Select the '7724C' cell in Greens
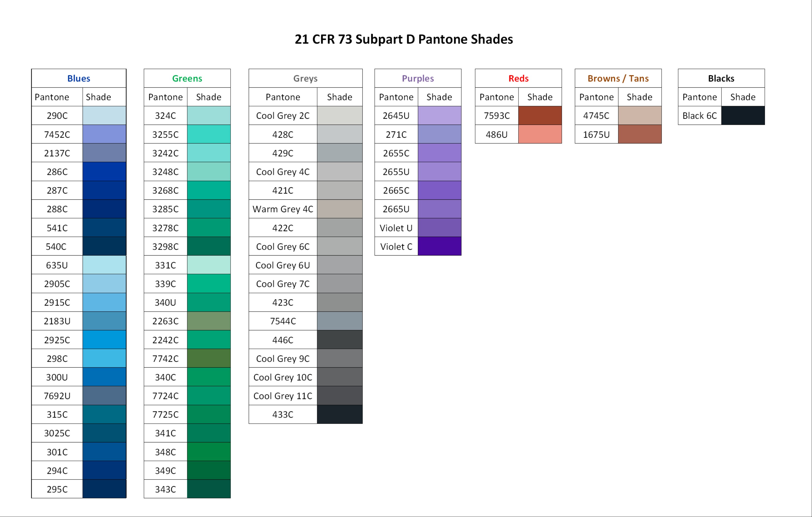 click(x=166, y=396)
